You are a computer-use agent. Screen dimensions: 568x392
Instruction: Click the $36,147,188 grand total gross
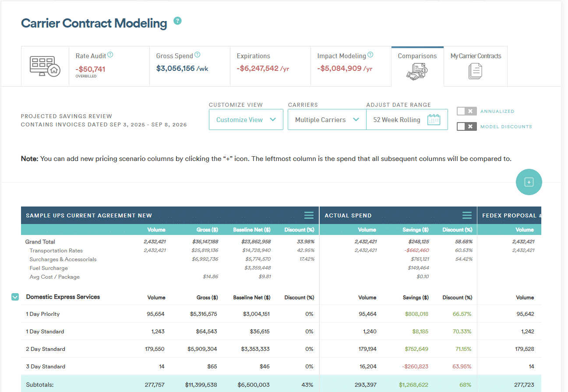(x=205, y=241)
